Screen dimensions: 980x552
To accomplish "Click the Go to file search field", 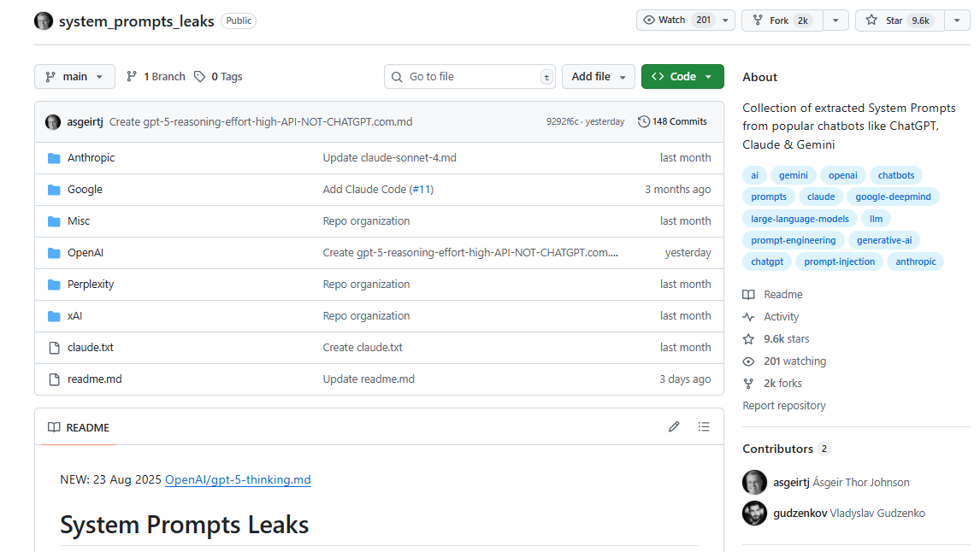I will pos(470,76).
